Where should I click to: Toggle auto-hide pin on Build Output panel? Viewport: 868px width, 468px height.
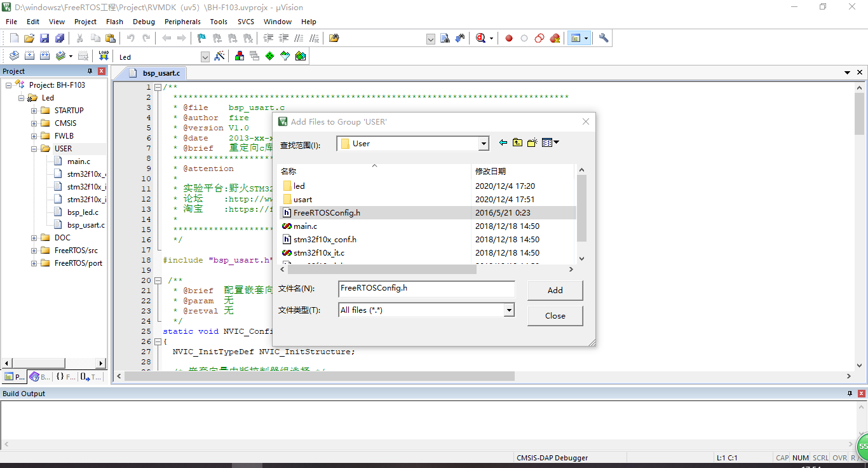tap(850, 393)
